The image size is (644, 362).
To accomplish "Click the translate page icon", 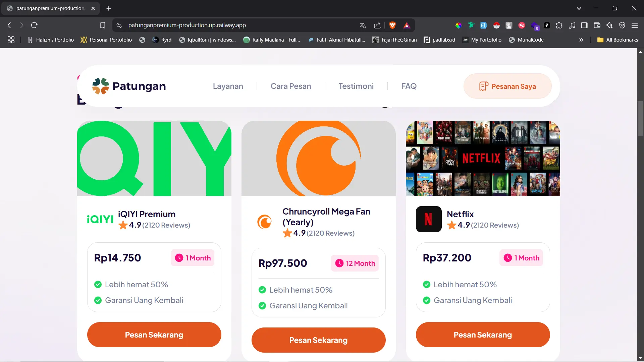I will pyautogui.click(x=363, y=25).
